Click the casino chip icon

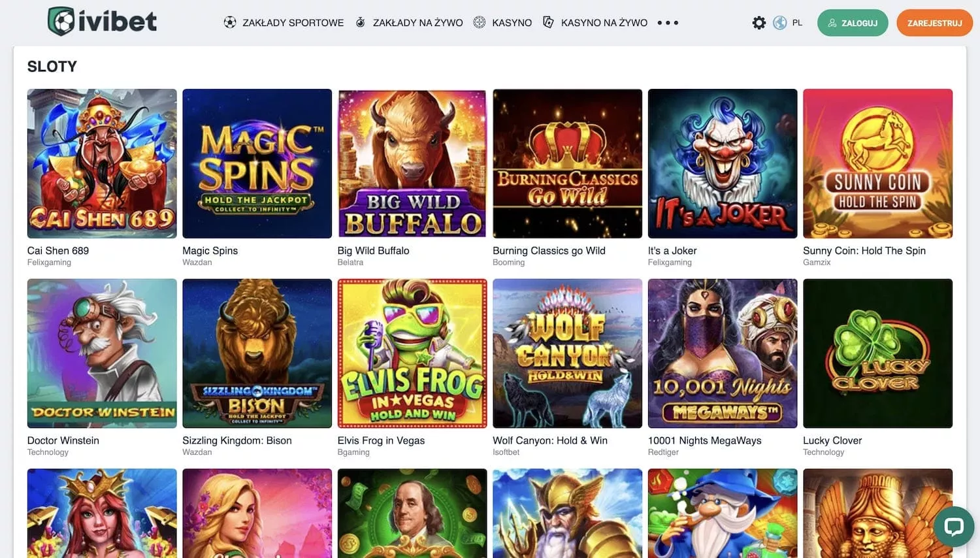coord(480,23)
